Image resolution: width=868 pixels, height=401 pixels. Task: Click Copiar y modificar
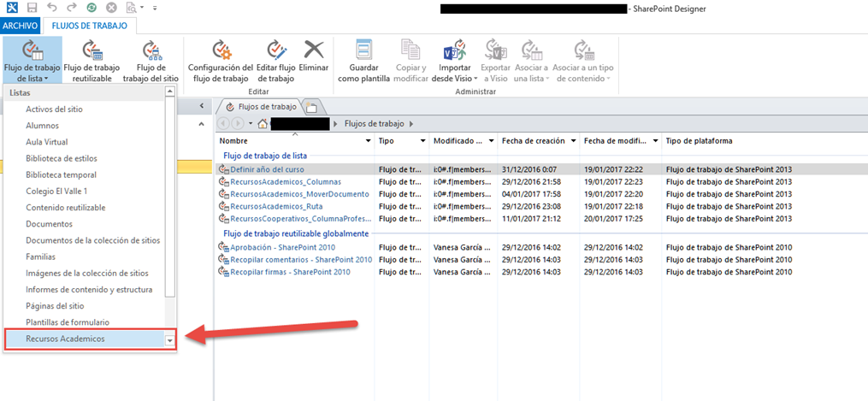click(x=411, y=61)
